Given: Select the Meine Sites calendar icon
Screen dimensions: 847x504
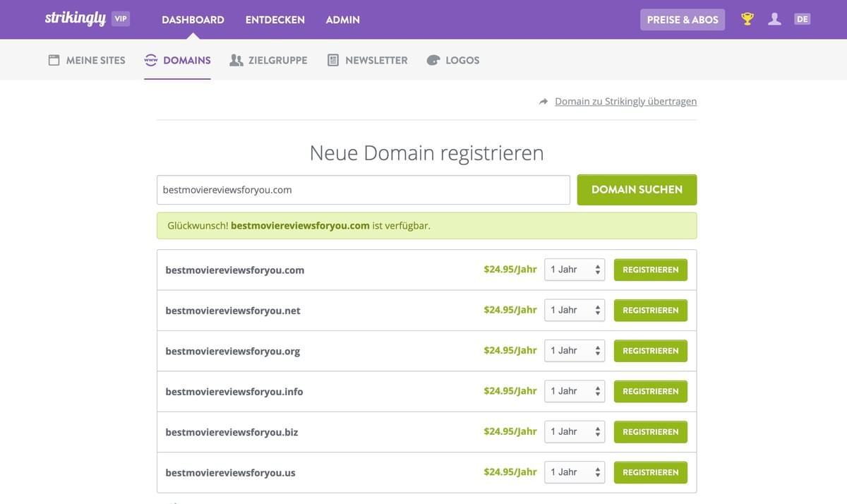Looking at the screenshot, I should [x=53, y=60].
